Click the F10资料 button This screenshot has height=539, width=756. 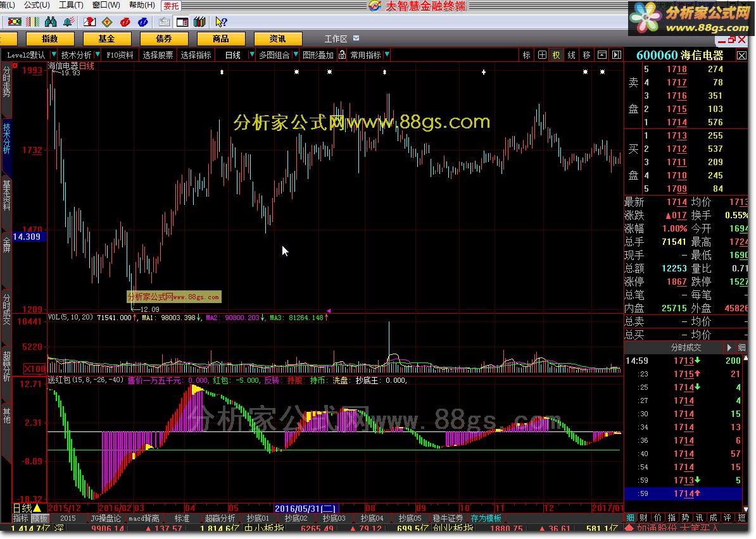(x=120, y=55)
